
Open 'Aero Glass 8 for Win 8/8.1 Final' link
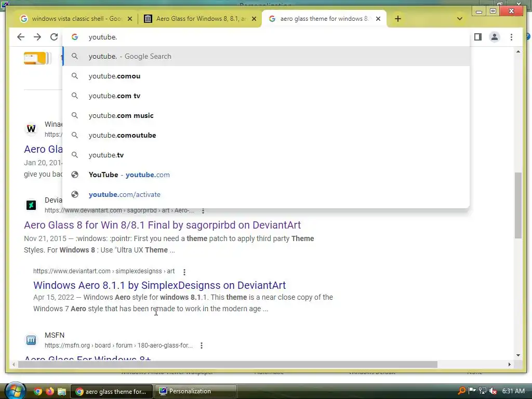162,225
